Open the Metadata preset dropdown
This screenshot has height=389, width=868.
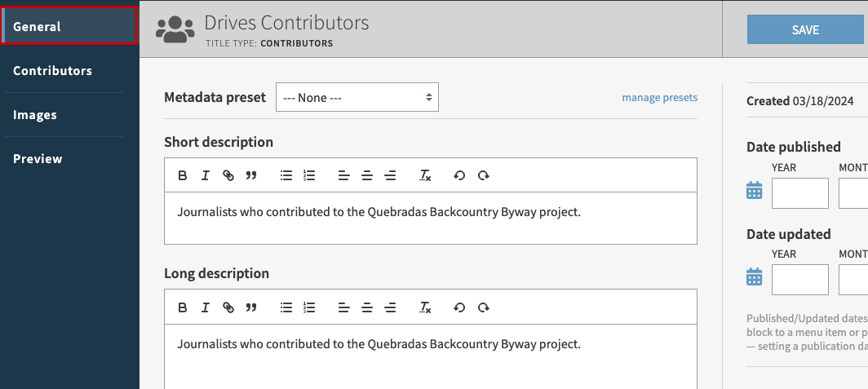tap(357, 97)
